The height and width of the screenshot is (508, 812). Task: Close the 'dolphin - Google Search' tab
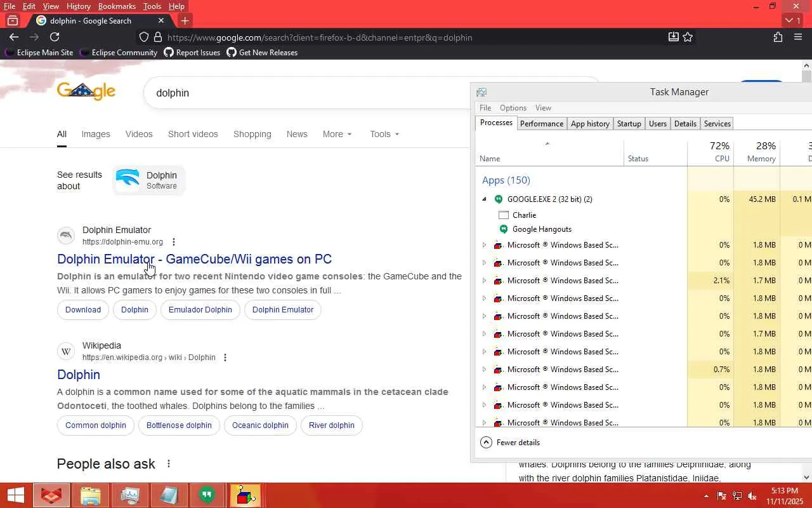160,20
